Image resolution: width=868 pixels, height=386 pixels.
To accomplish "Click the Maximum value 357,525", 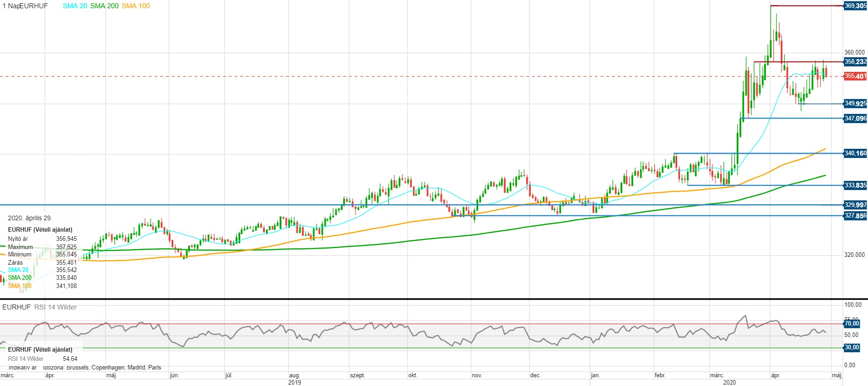I will tap(66, 247).
